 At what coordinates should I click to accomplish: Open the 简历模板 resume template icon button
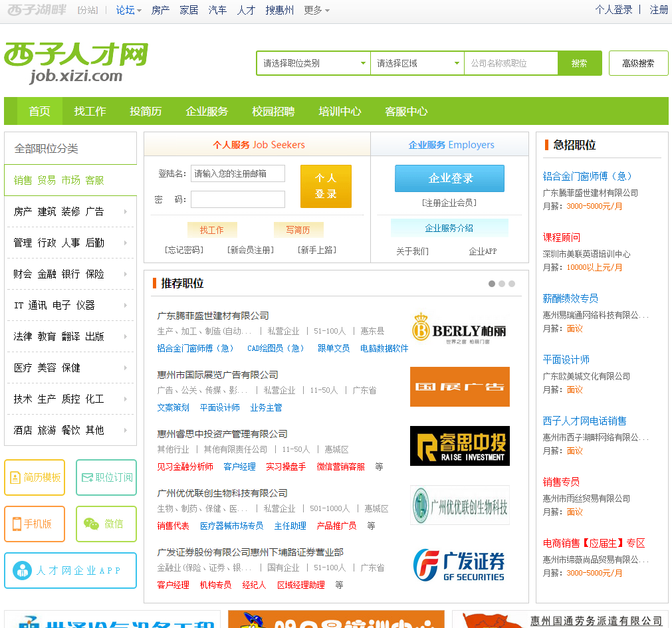click(35, 477)
